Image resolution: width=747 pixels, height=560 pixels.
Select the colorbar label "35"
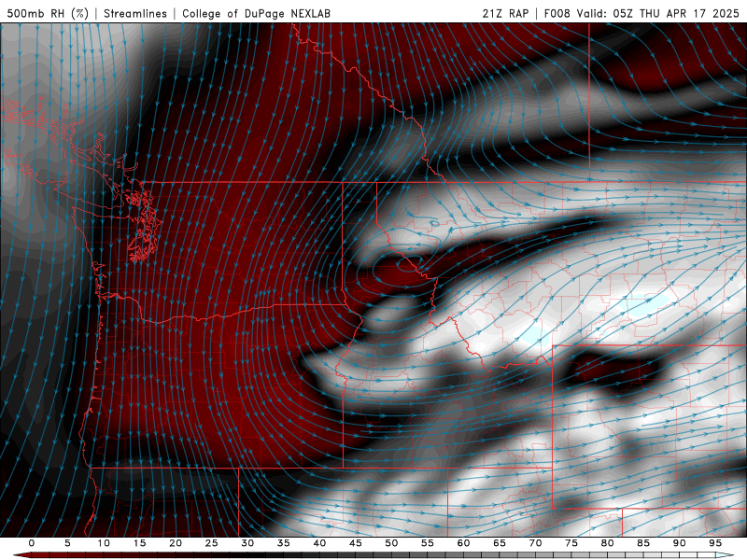pyautogui.click(x=284, y=543)
